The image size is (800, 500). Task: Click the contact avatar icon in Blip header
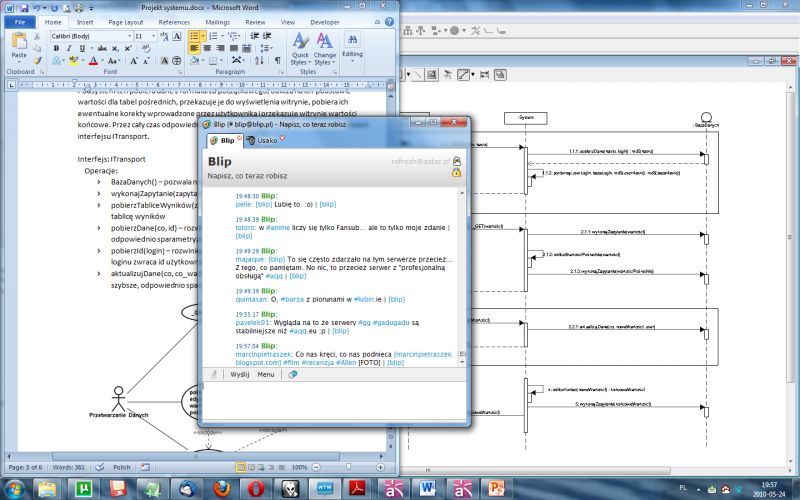click(457, 161)
